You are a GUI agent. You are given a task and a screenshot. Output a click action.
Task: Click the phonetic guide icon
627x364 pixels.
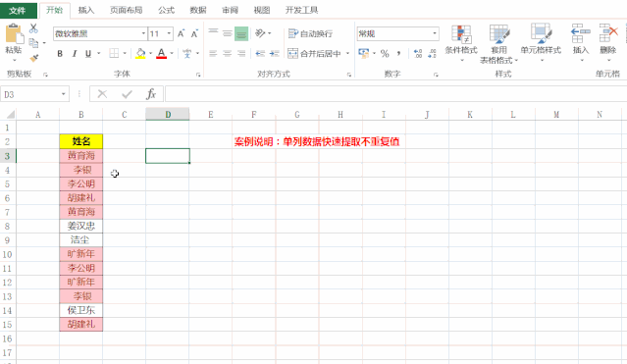[186, 53]
